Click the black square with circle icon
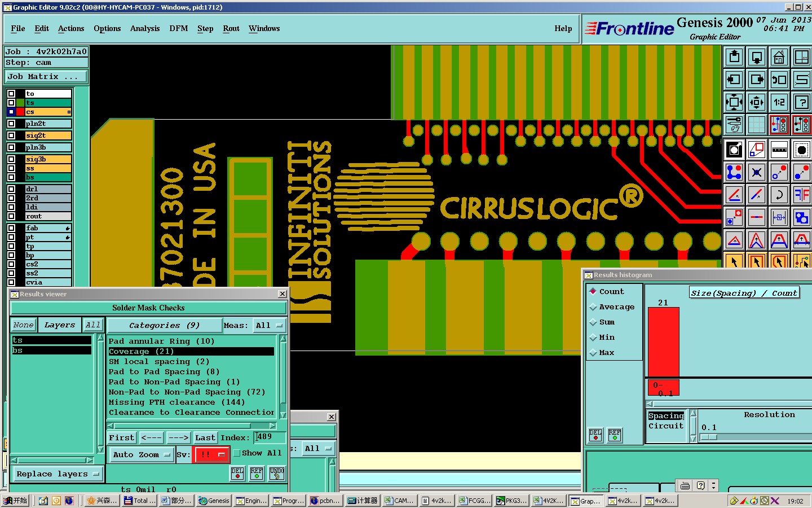The width and height of the screenshot is (812, 508). (x=734, y=150)
